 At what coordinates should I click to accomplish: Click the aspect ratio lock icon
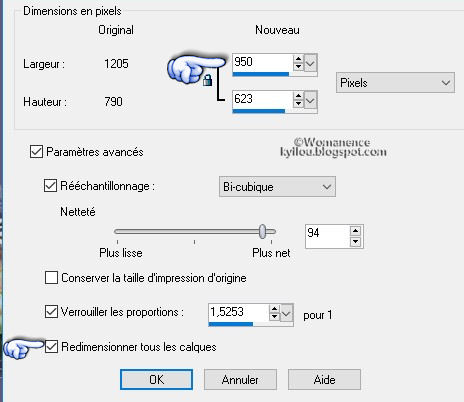click(x=207, y=80)
